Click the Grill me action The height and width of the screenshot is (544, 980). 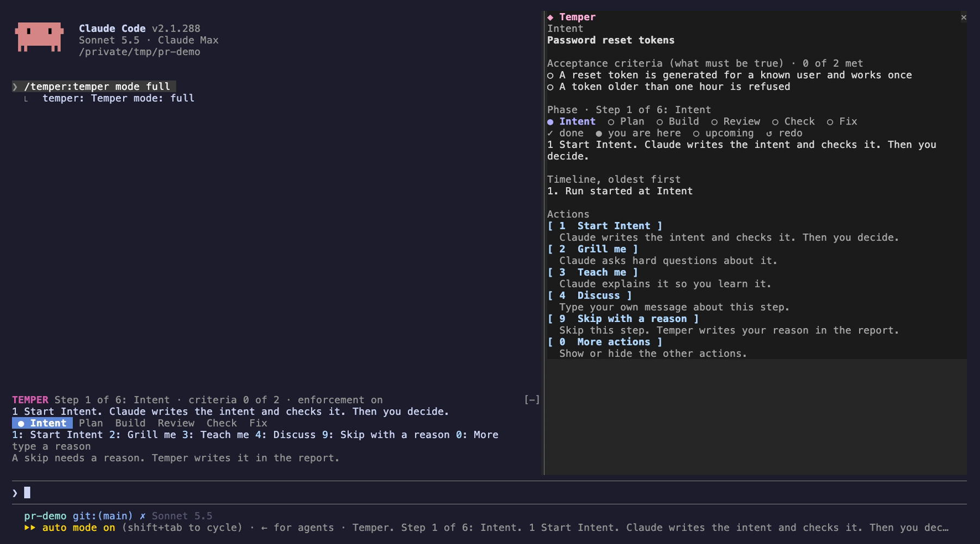point(593,249)
